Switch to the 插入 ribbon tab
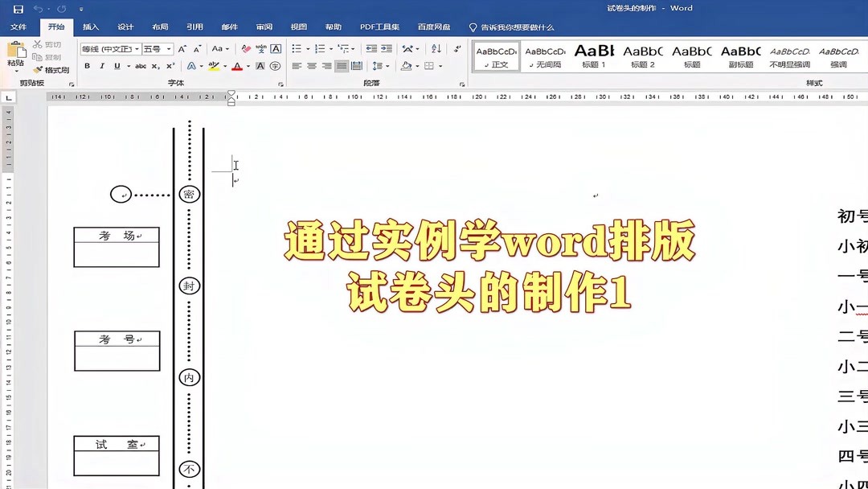 pos(90,27)
